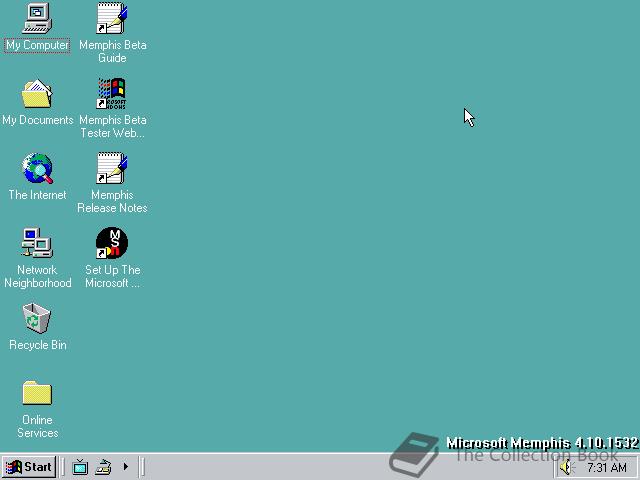The height and width of the screenshot is (480, 640).
Task: Click the My Documents folder icon
Action: (x=37, y=93)
